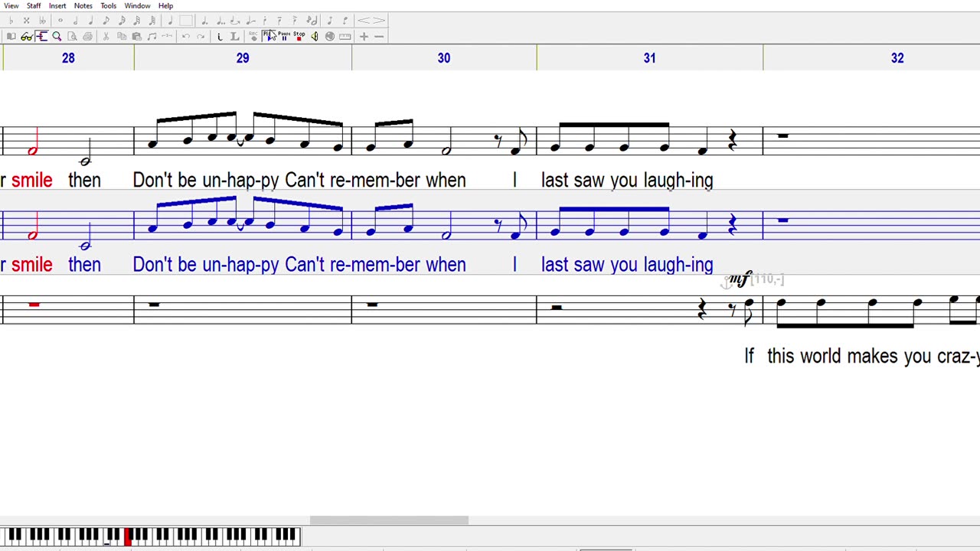980x551 pixels.
Task: Click measure number 32 marker
Action: click(x=897, y=58)
